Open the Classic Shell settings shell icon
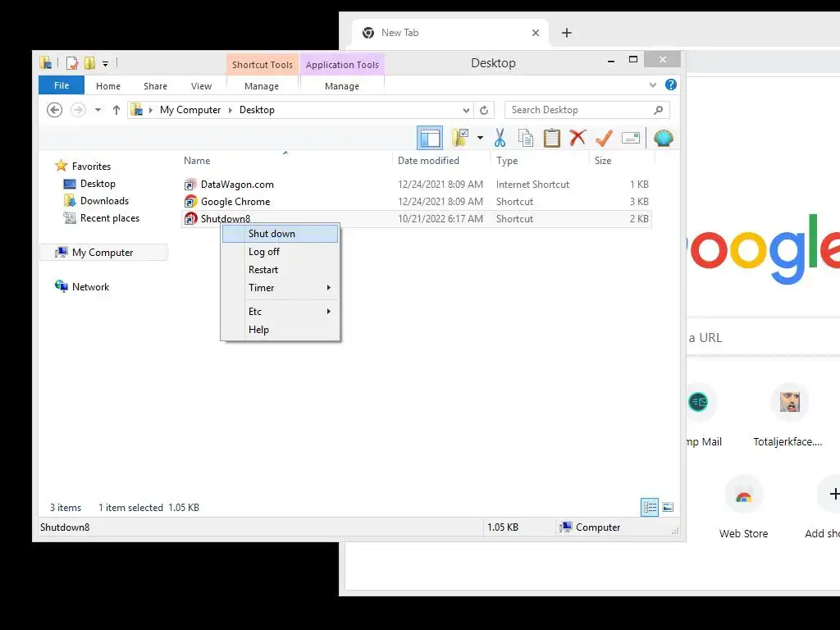Screen dimensions: 840x630 663,138
